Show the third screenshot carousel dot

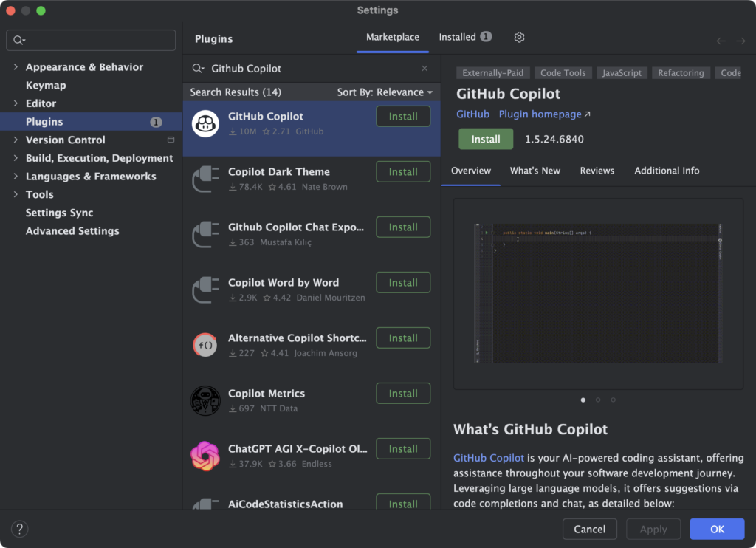pyautogui.click(x=613, y=400)
